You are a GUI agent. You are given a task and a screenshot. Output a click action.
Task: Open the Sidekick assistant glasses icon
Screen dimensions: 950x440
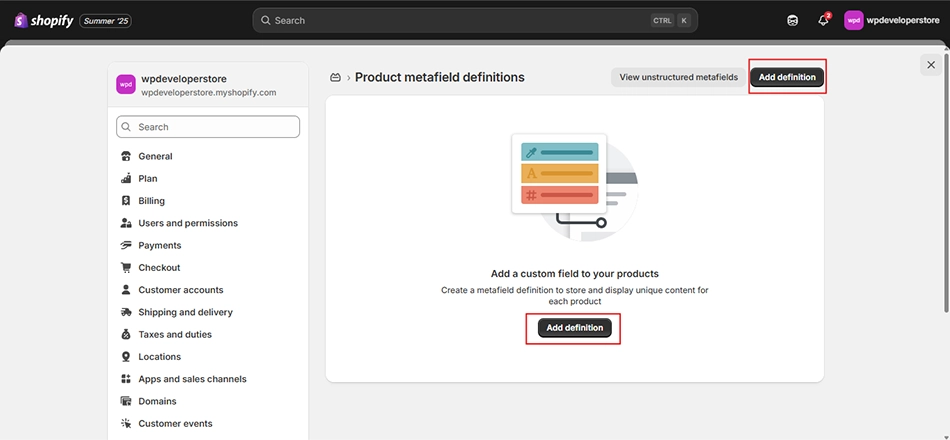pos(792,21)
